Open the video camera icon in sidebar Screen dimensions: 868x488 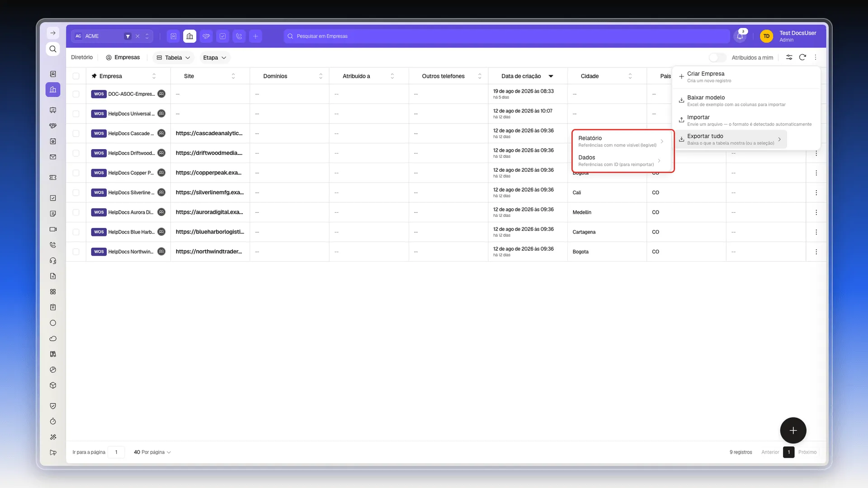click(53, 229)
